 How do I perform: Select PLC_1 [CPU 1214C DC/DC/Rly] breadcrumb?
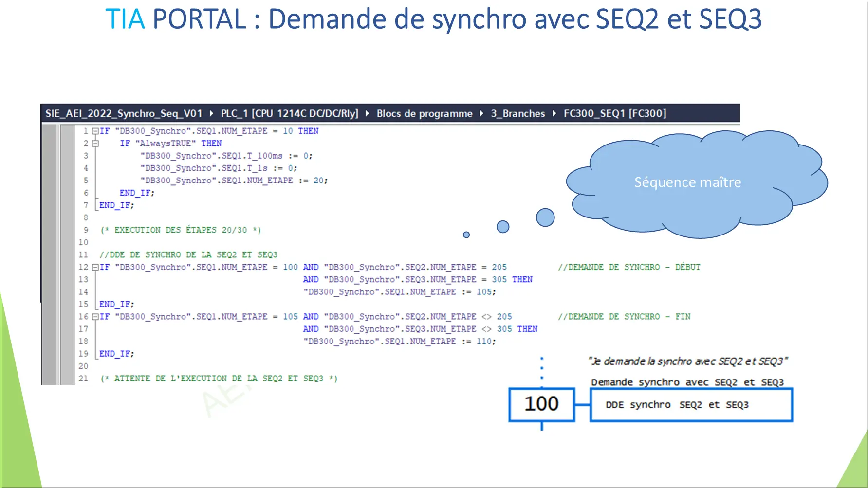[289, 113]
